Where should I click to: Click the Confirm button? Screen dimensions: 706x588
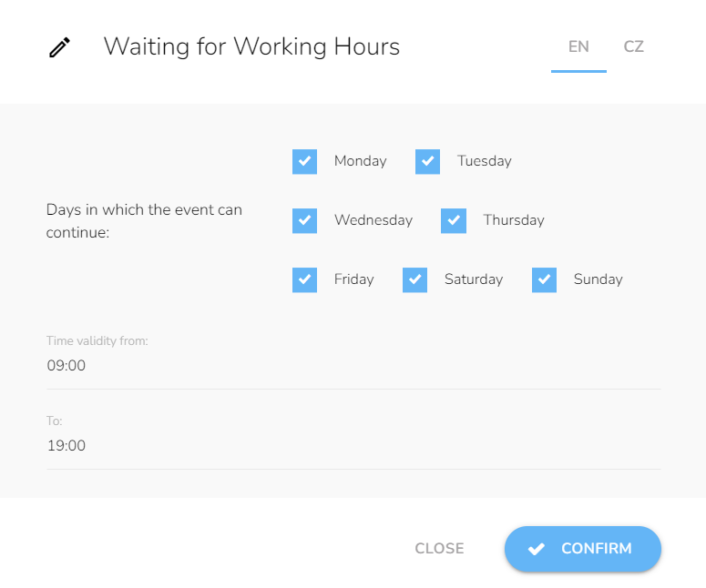(x=583, y=549)
